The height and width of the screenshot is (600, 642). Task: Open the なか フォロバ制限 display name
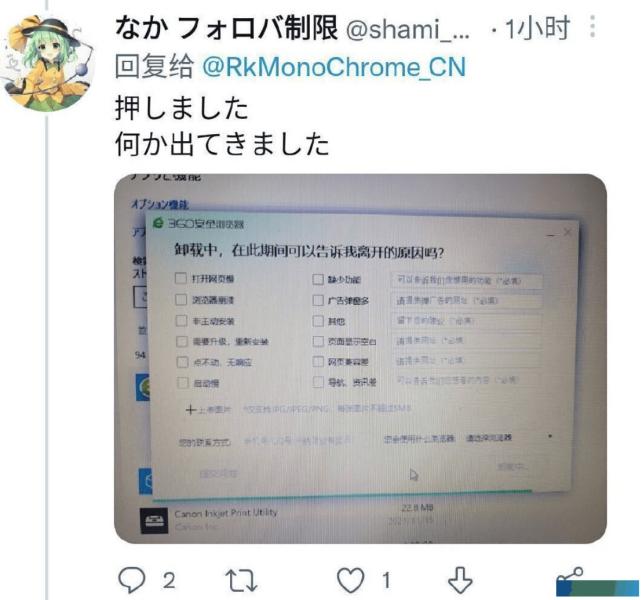pyautogui.click(x=227, y=28)
